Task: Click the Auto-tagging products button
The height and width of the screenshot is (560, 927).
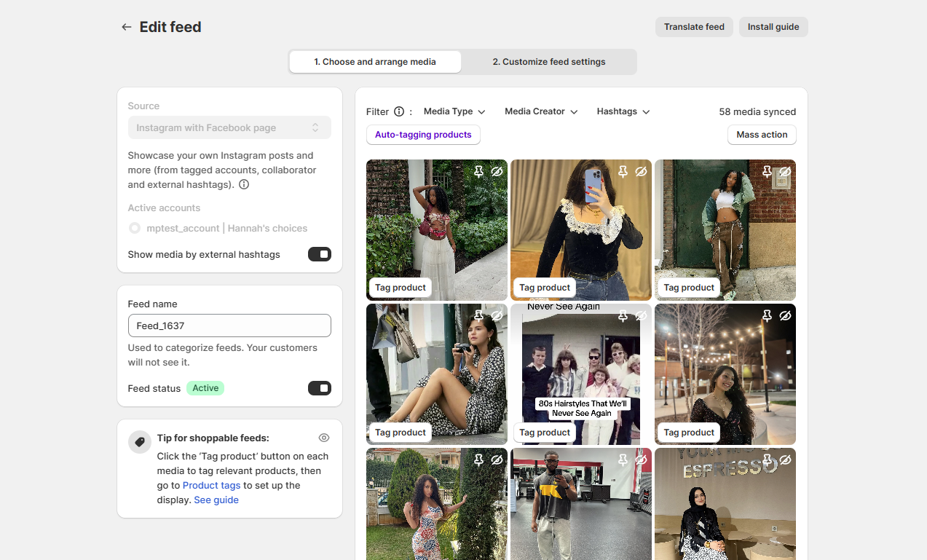Action: (423, 135)
